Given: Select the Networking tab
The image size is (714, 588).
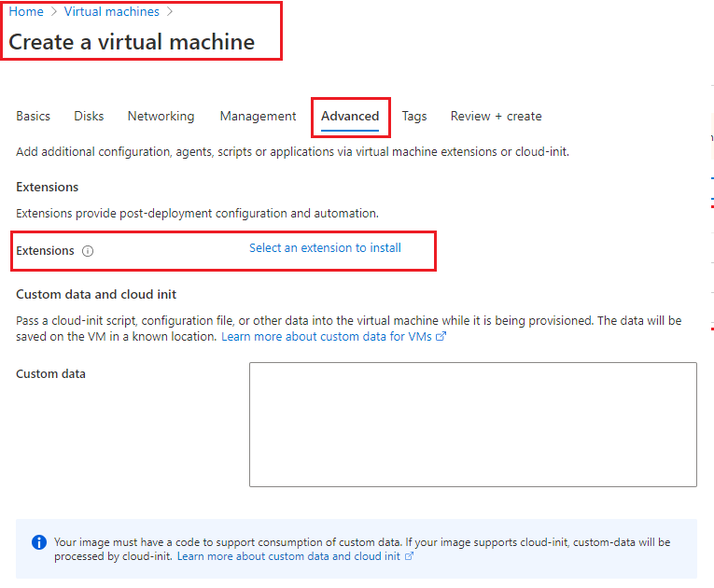Looking at the screenshot, I should (x=161, y=117).
